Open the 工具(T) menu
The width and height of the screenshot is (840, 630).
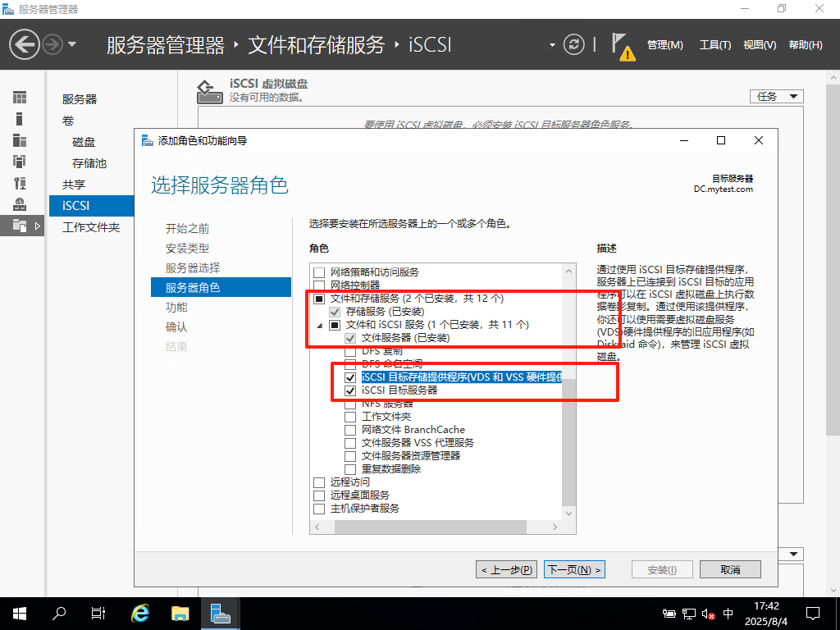[x=715, y=45]
